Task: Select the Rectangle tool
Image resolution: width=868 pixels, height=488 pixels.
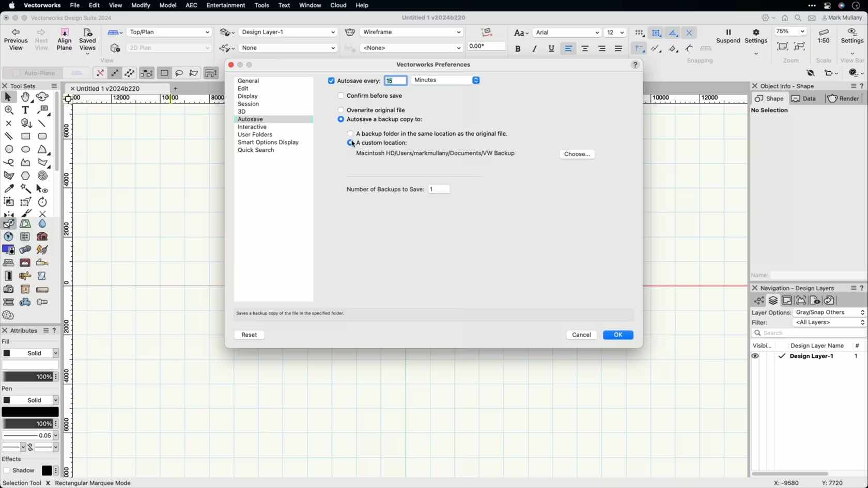Action: 25,136
